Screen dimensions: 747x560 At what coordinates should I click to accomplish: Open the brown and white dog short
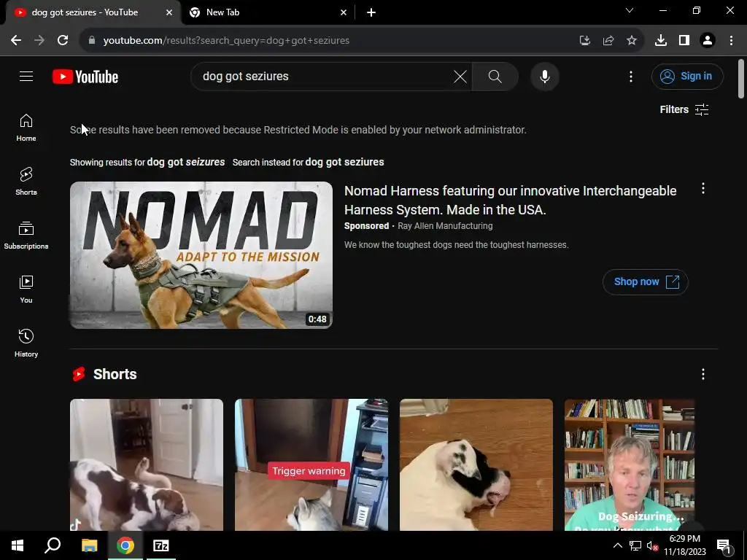(146, 464)
